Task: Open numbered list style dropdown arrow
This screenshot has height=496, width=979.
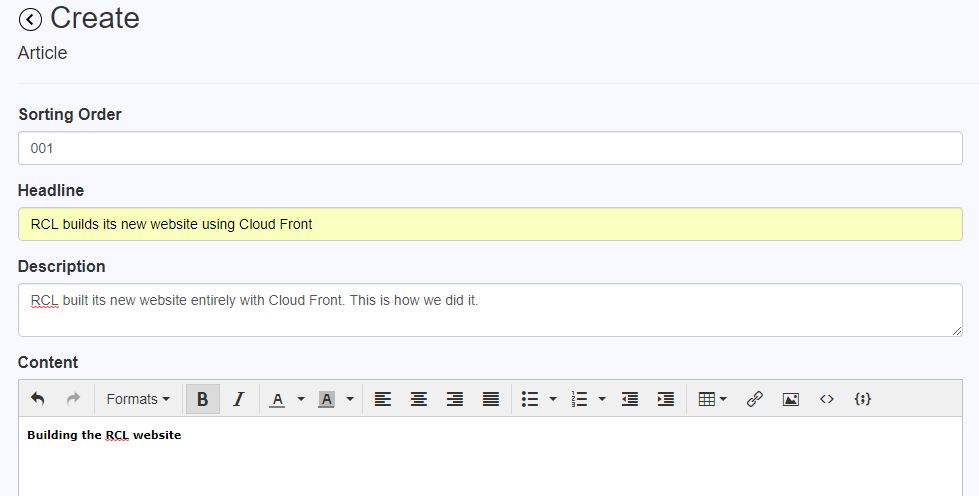Action: (602, 399)
